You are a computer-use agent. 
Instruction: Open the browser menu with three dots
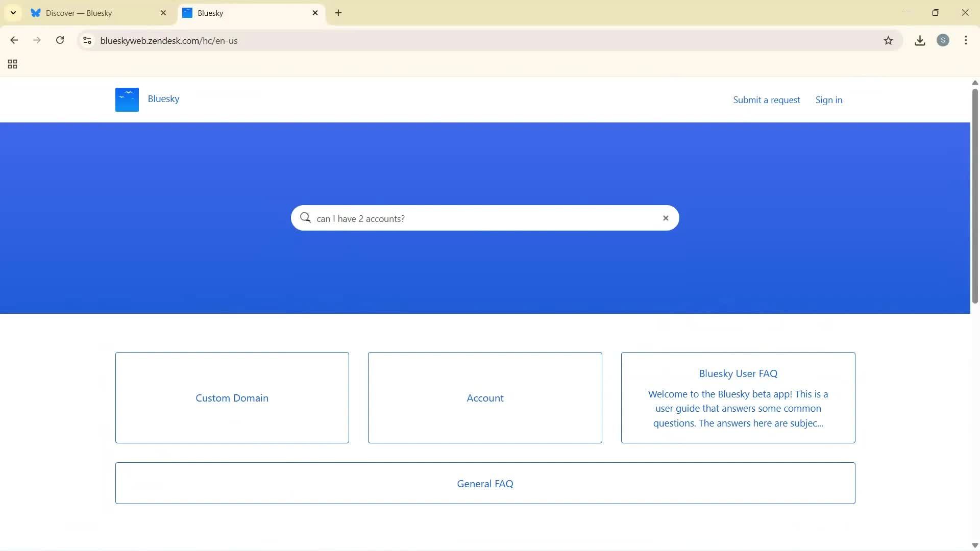(x=966, y=40)
